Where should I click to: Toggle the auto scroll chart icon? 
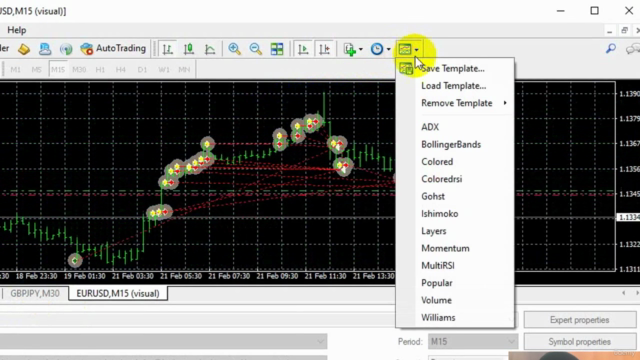303,49
